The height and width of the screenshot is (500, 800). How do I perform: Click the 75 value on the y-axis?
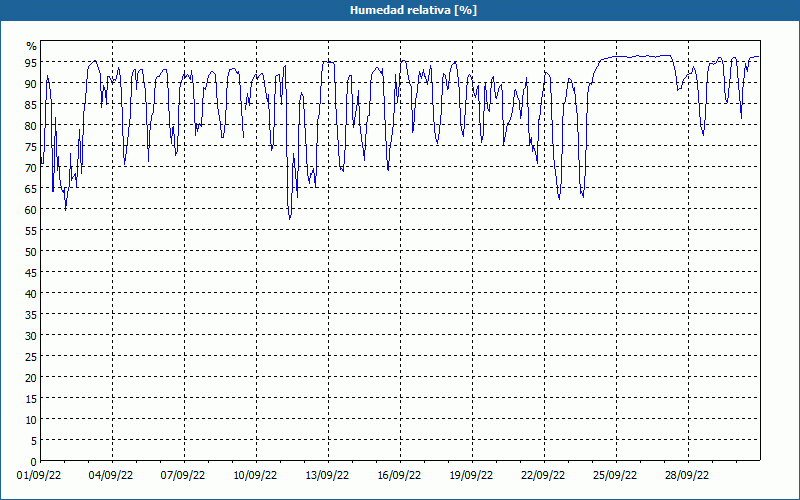31,147
